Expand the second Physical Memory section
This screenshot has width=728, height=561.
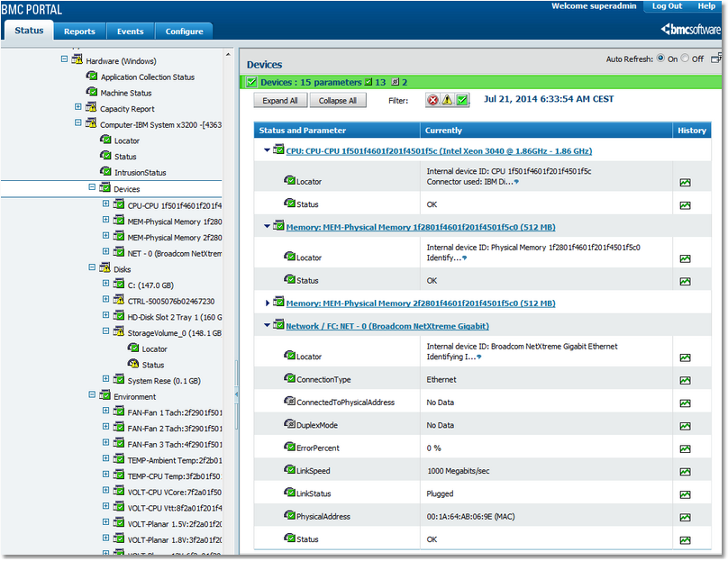pos(267,303)
